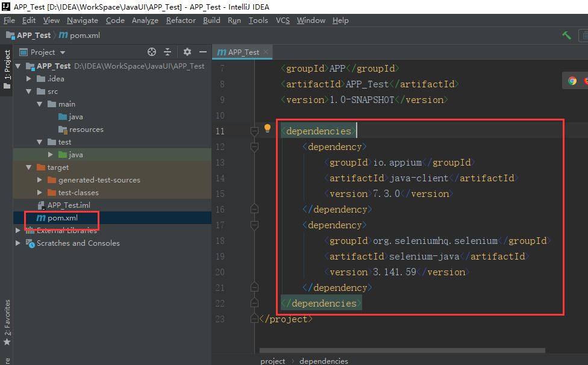
Task: Expand External Libraries node
Action: 18,231
